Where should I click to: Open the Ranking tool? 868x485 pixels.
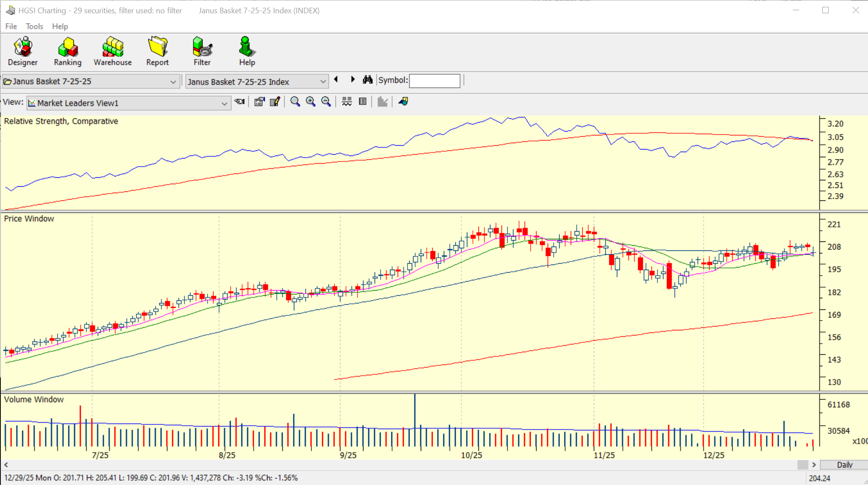(x=67, y=51)
